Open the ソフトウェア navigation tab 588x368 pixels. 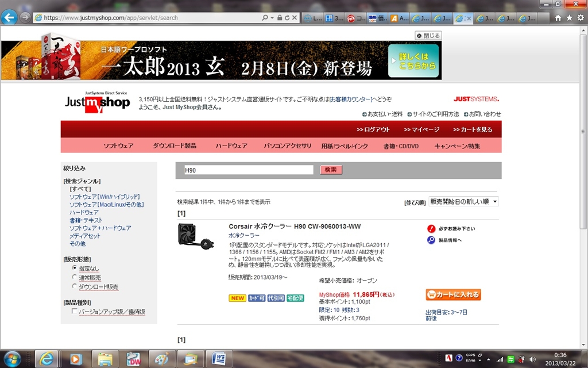[x=118, y=145]
